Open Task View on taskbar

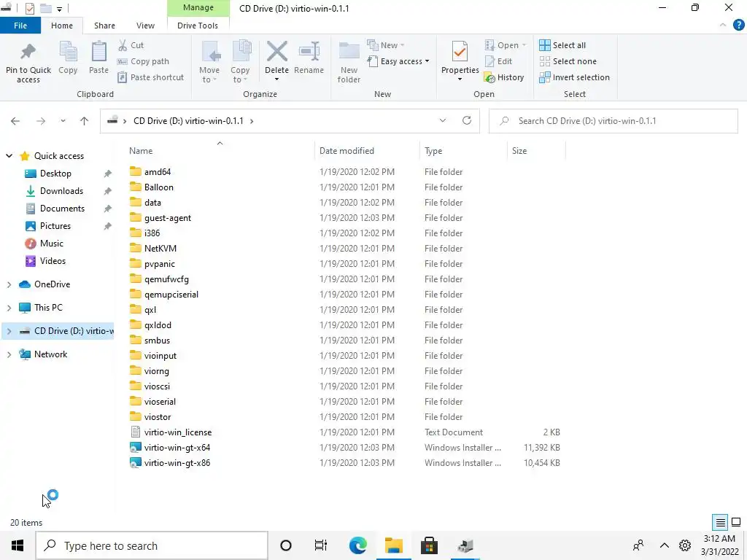(x=321, y=545)
